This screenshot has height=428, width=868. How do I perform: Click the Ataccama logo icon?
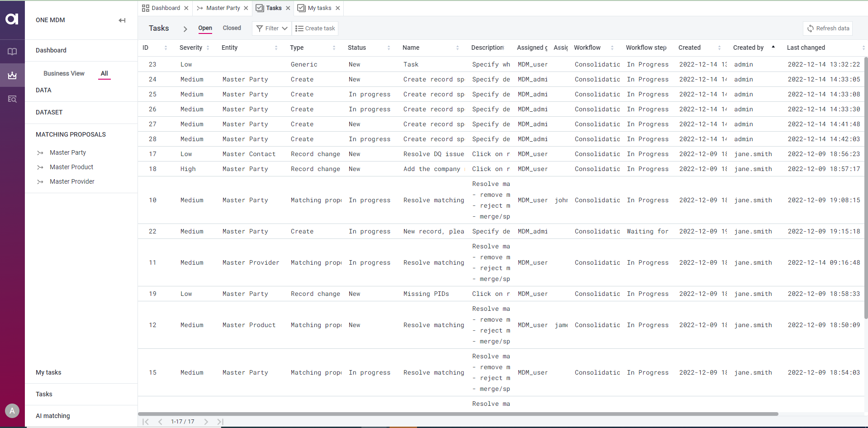(12, 19)
